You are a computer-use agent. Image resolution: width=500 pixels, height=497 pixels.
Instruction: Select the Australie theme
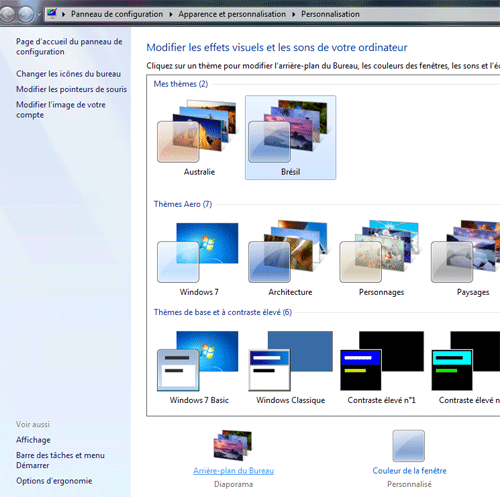click(x=199, y=137)
